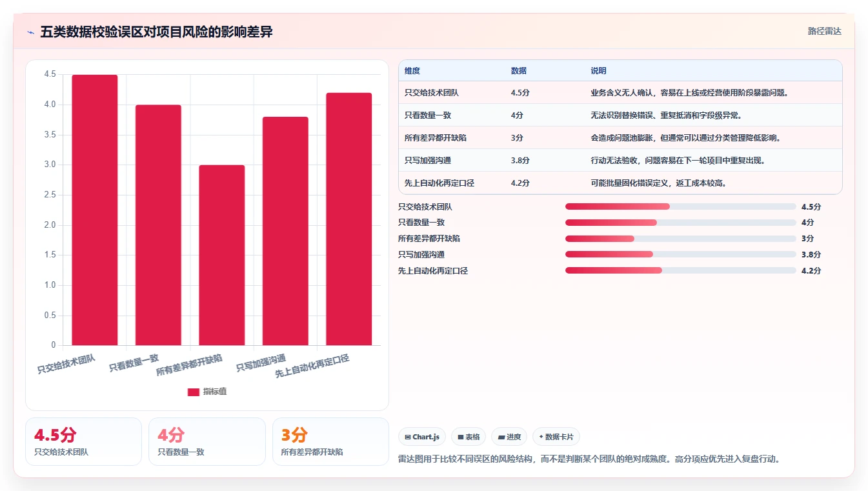The width and height of the screenshot is (868, 491).
Task: Click the description starting 行动无法验收
Action: point(678,161)
